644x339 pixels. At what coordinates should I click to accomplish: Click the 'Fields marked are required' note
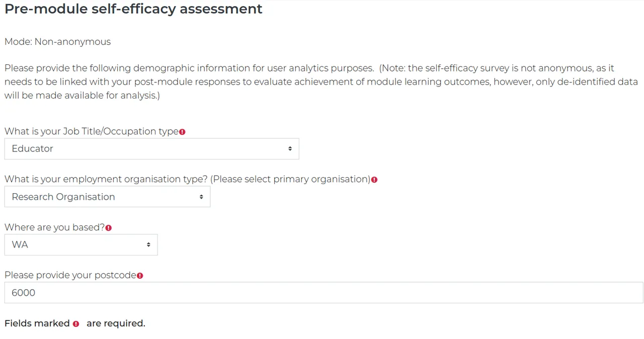tap(74, 323)
